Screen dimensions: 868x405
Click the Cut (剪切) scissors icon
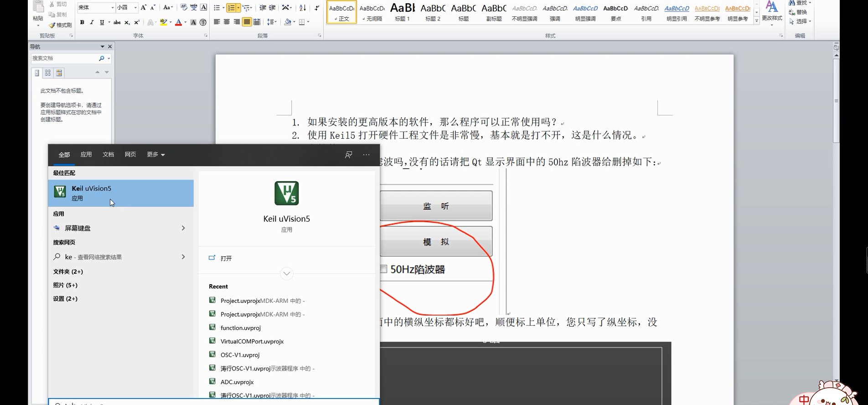52,4
